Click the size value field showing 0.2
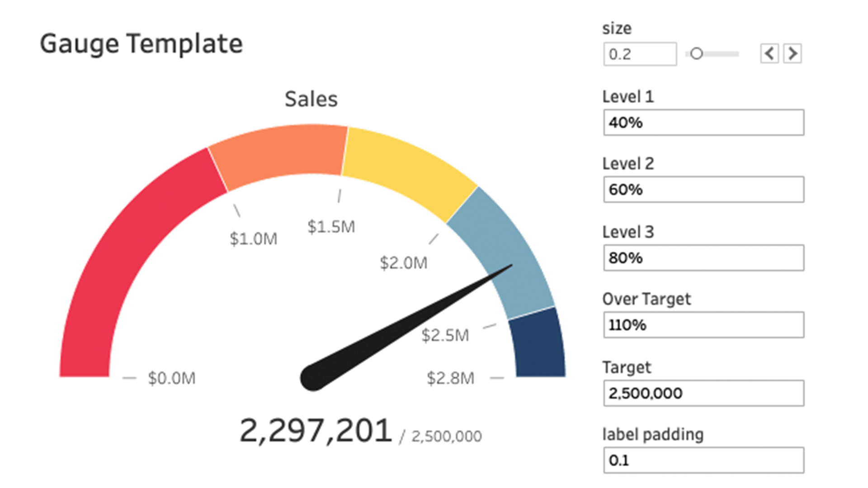868x488 pixels. [640, 54]
